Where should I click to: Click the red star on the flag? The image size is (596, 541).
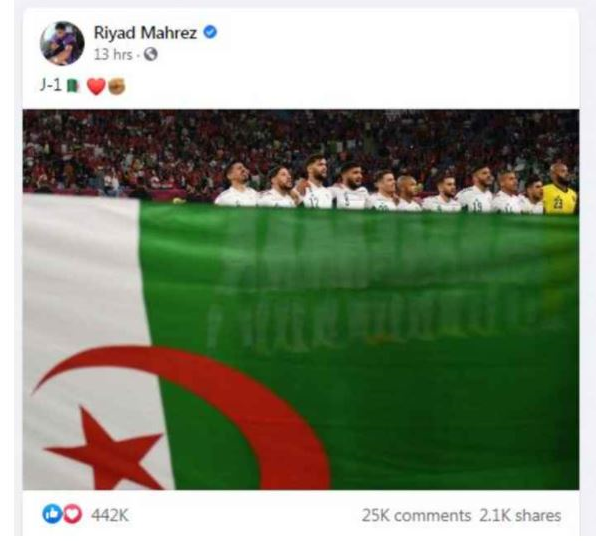tap(108, 449)
